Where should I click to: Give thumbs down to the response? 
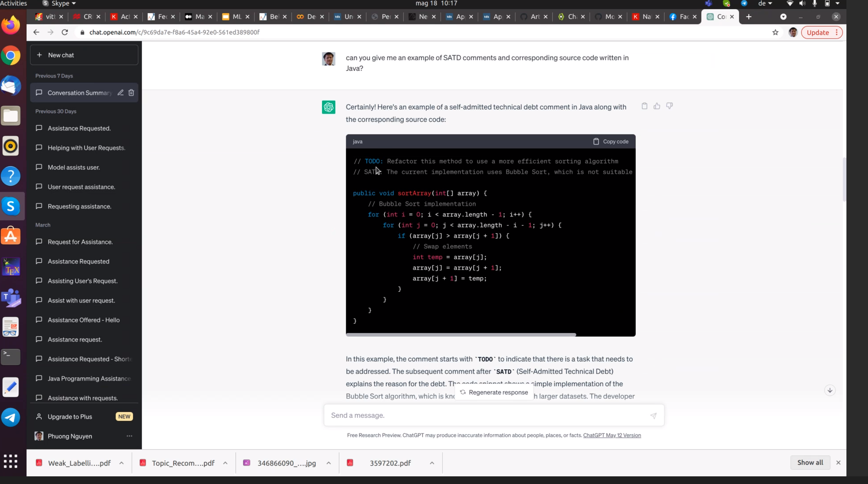[670, 106]
